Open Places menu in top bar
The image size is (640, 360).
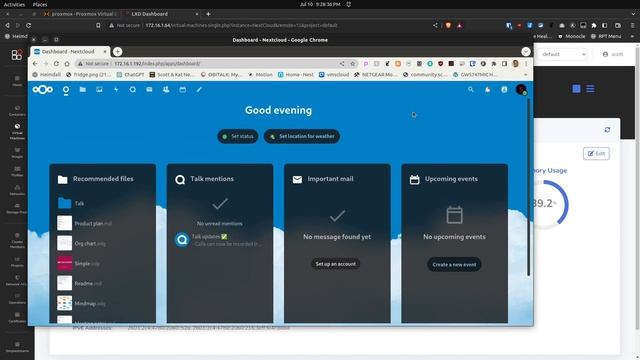click(x=40, y=4)
